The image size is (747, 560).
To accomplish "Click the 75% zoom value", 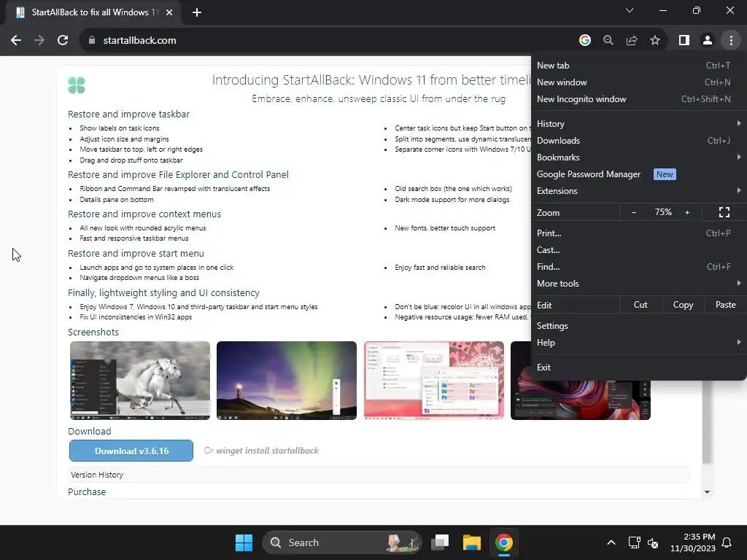I will 663,212.
